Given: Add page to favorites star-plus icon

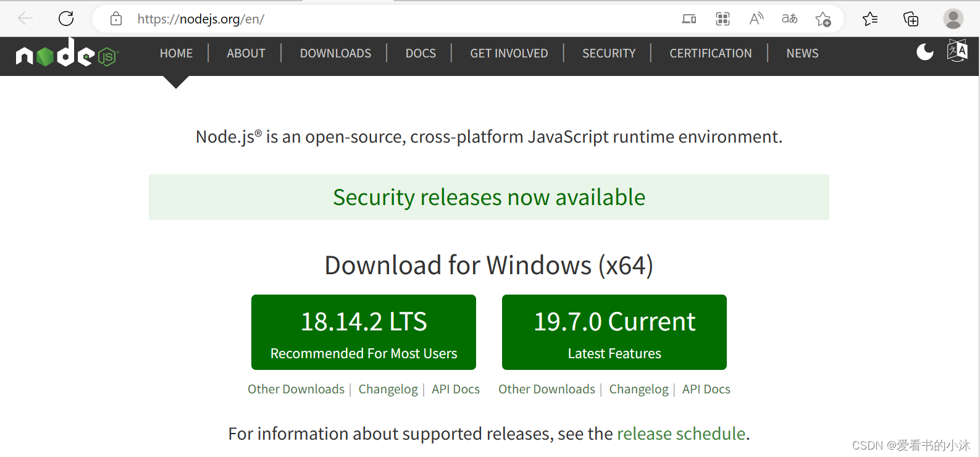Looking at the screenshot, I should click(823, 19).
